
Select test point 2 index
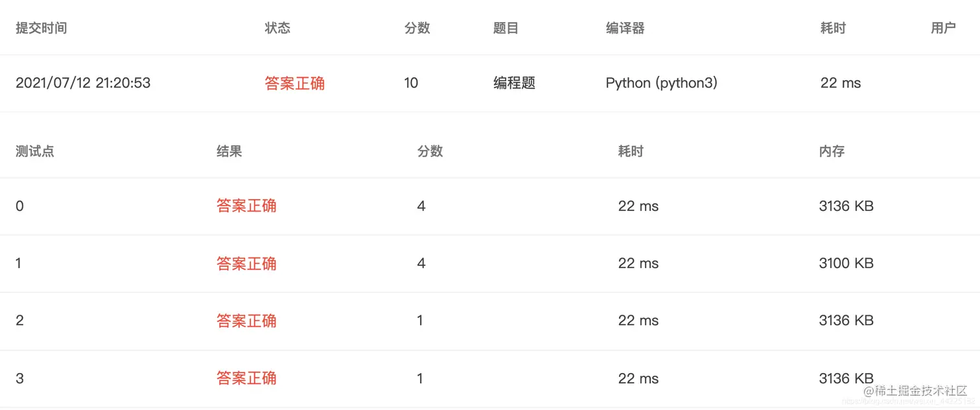point(19,320)
